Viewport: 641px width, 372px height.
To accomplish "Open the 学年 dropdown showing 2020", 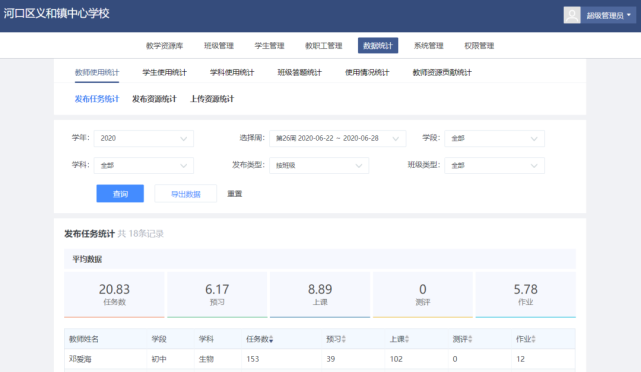I will click(x=143, y=139).
